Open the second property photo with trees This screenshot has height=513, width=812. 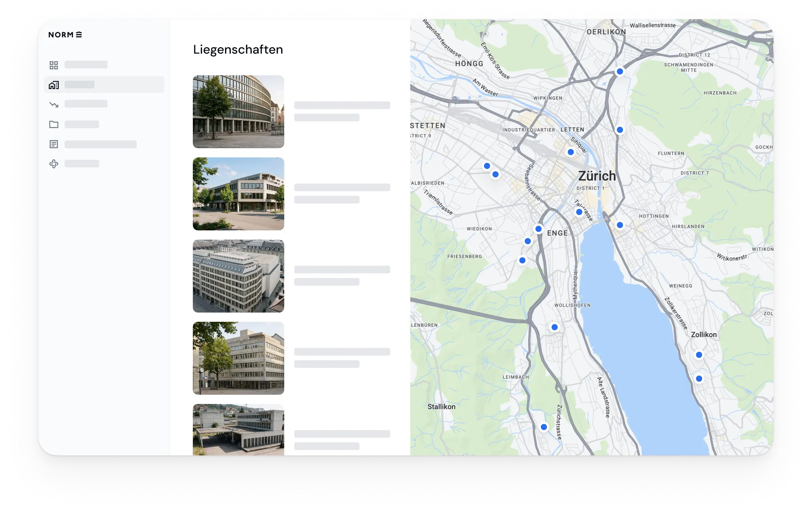[x=239, y=194]
